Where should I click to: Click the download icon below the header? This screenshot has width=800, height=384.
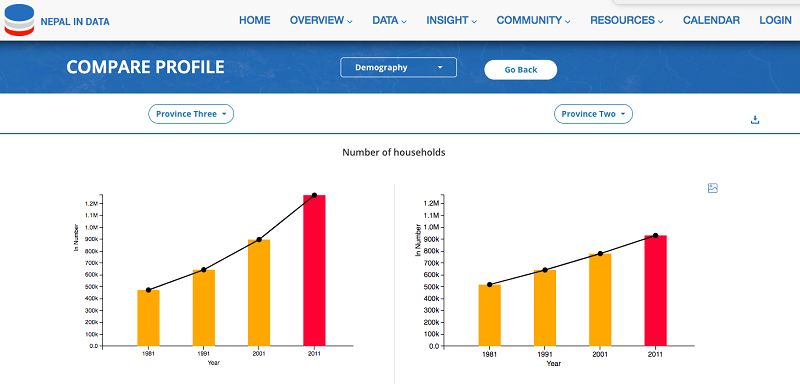pyautogui.click(x=755, y=120)
